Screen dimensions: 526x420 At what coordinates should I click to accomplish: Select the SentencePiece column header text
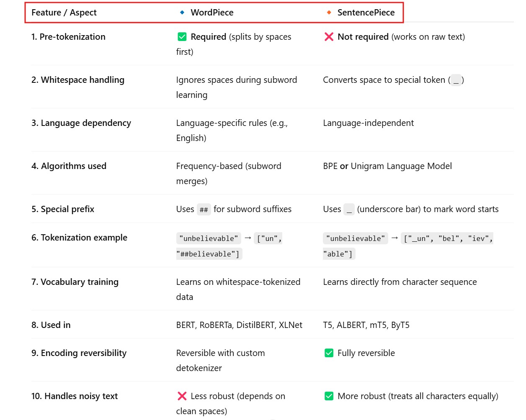366,13
